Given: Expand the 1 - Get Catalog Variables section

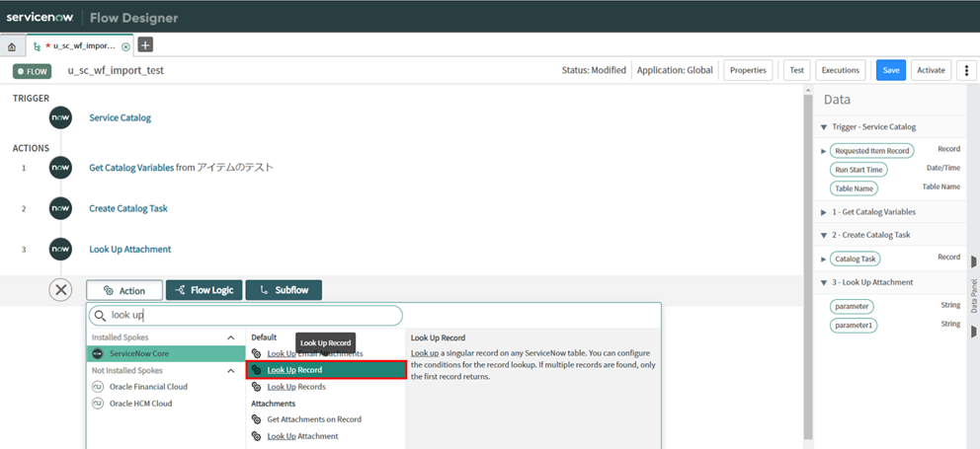Looking at the screenshot, I should (x=824, y=212).
